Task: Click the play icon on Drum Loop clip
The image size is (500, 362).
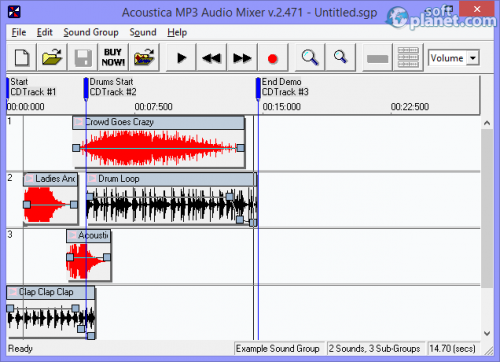Action: click(x=92, y=179)
